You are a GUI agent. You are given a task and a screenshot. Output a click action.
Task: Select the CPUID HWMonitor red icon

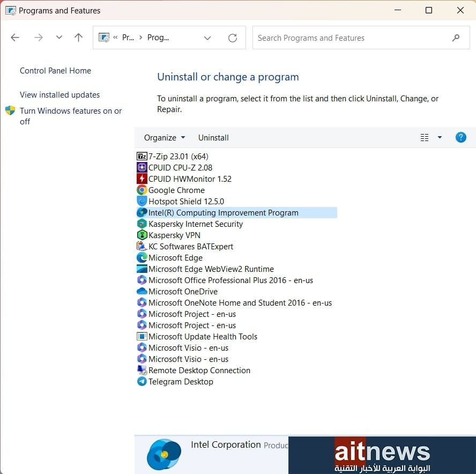point(142,179)
